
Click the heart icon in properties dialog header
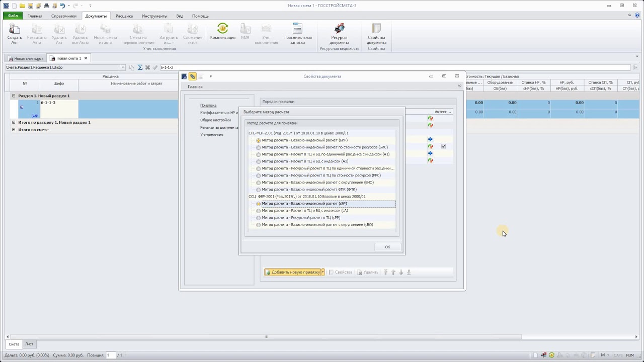459,86
